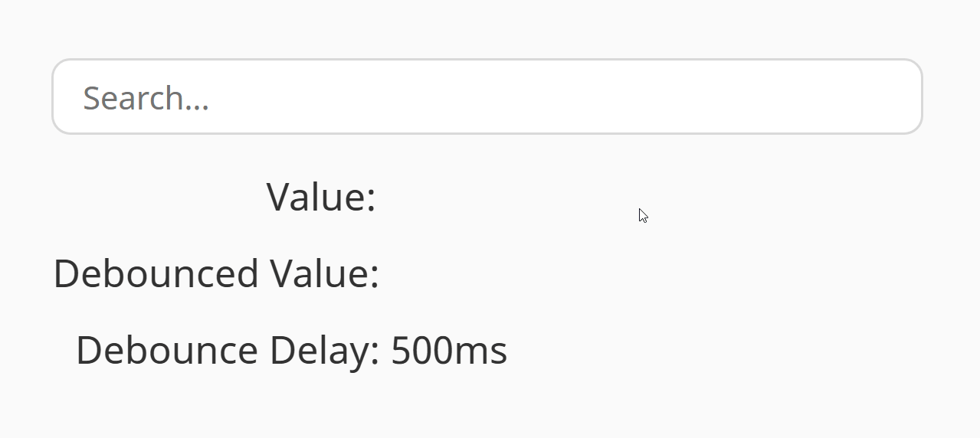Viewport: 980px width, 438px height.
Task: Click the letter "S" of the Search placeholder
Action: (x=91, y=98)
